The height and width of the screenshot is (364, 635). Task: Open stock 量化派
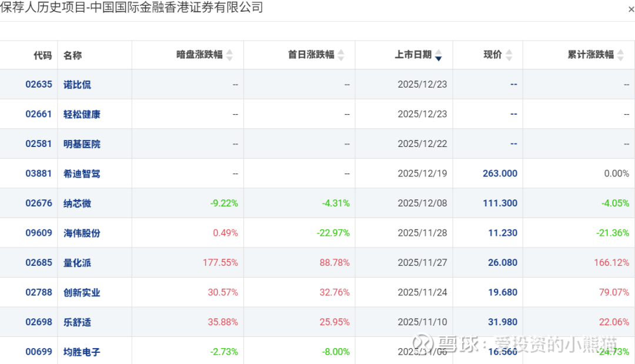(x=77, y=263)
